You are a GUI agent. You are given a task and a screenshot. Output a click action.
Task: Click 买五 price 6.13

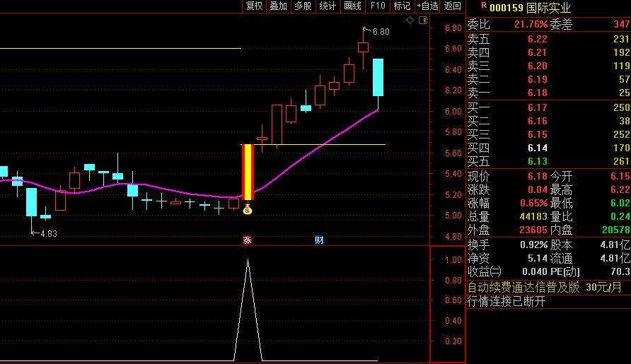[x=537, y=161]
